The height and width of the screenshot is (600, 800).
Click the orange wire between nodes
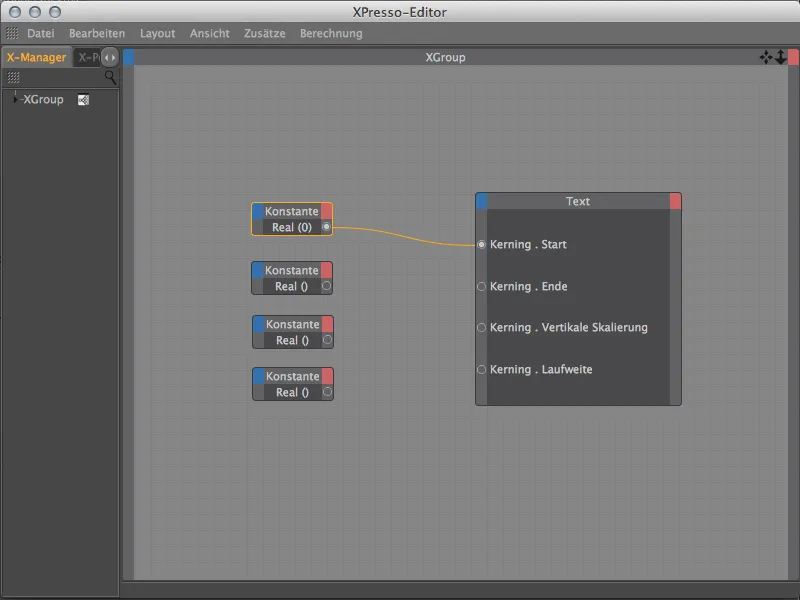403,237
